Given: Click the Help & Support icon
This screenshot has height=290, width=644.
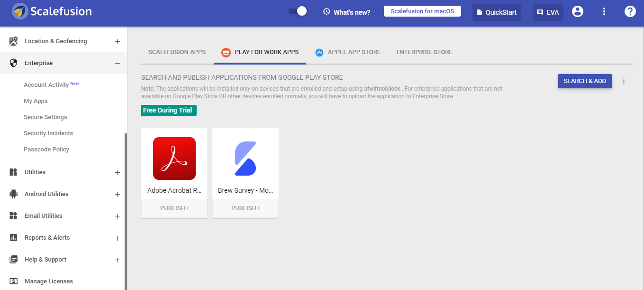Looking at the screenshot, I should tap(14, 260).
